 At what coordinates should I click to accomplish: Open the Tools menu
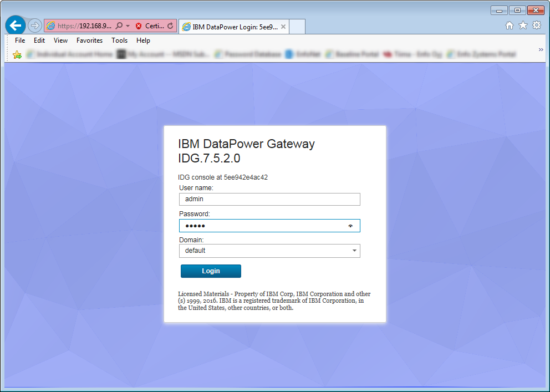pos(119,40)
